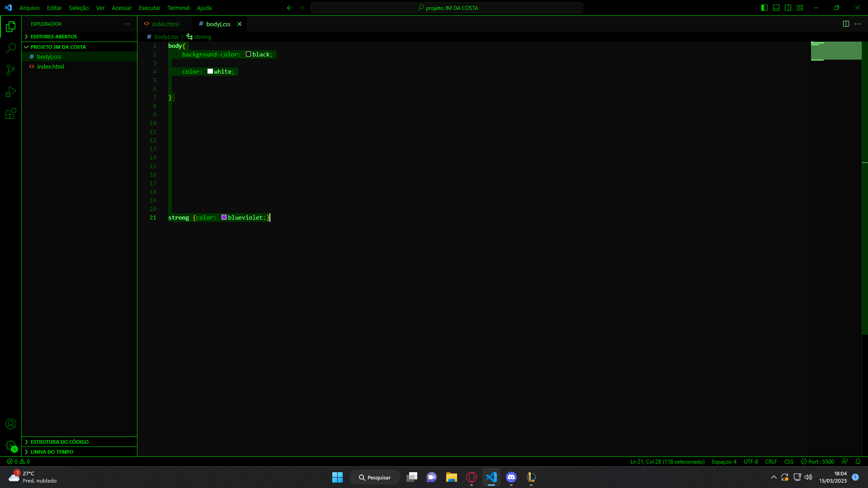Click the command center search box
Image resolution: width=868 pixels, height=488 pixels.
coord(447,8)
